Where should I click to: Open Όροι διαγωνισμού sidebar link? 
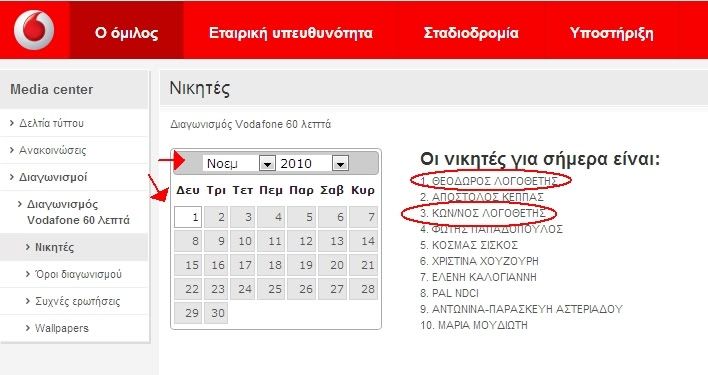pyautogui.click(x=78, y=274)
